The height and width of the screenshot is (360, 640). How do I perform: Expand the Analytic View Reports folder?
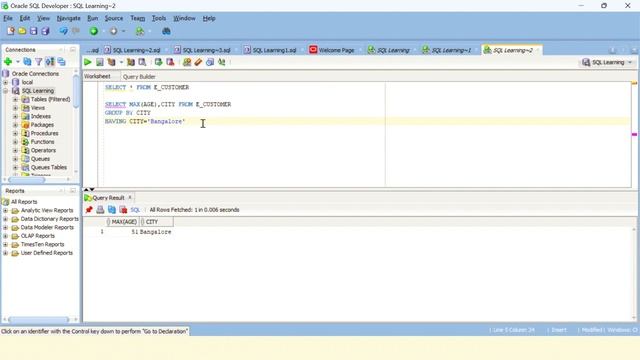pyautogui.click(x=6, y=210)
